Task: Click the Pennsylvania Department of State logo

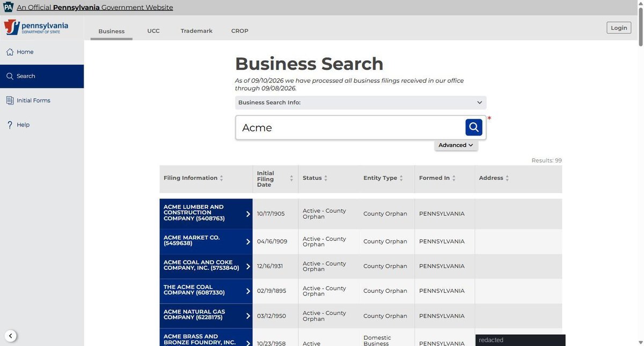Action: [36, 27]
